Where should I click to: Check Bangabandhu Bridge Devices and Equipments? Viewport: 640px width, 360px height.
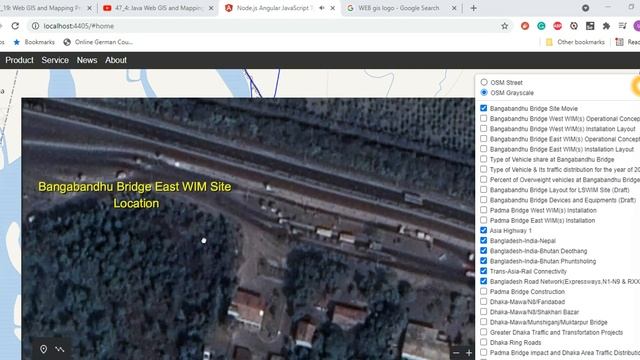click(484, 200)
